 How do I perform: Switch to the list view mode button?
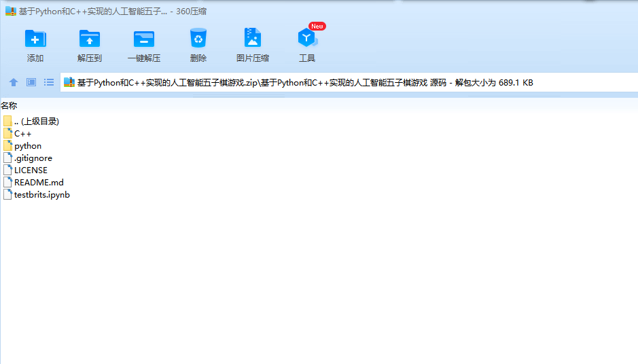point(49,83)
